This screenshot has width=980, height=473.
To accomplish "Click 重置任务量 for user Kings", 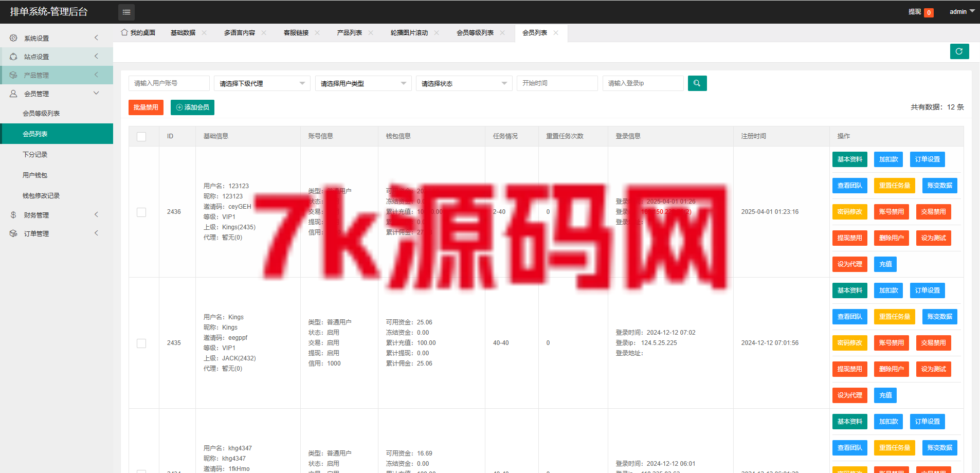I will [x=895, y=317].
